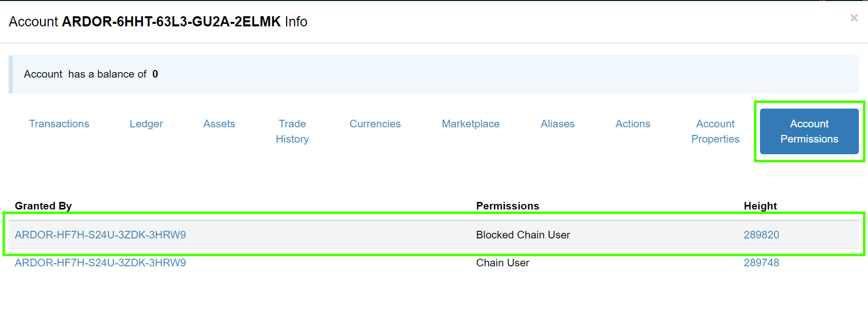Go to the Marketplace tab
The width and height of the screenshot is (868, 313).
(x=471, y=124)
